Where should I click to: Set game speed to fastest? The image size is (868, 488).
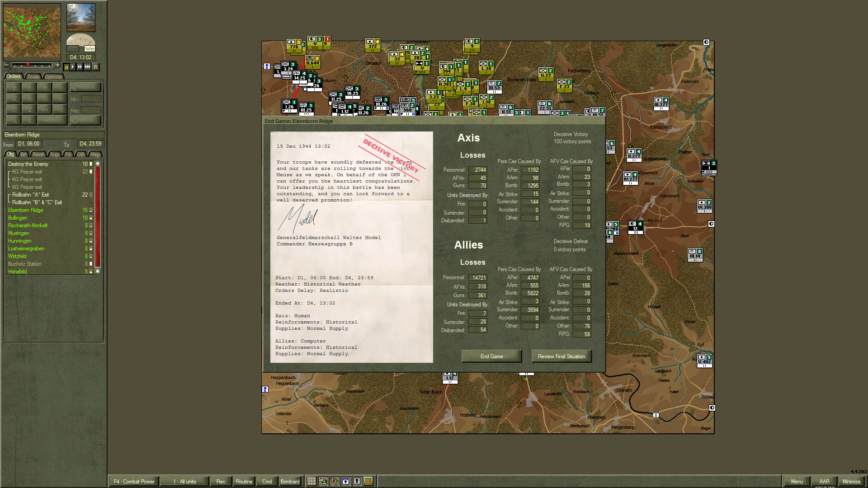click(88, 67)
